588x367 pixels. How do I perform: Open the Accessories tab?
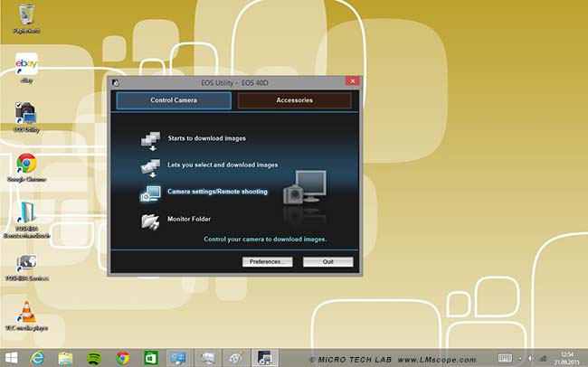[294, 100]
